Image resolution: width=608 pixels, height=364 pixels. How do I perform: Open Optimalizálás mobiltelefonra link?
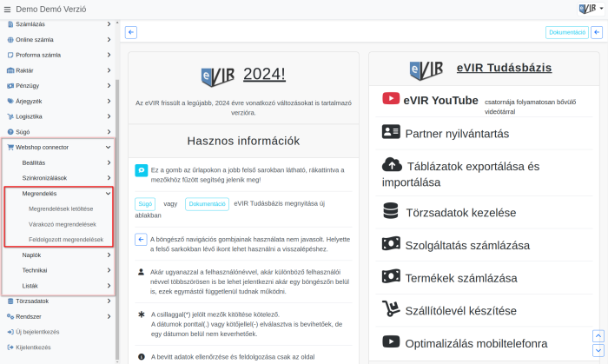point(476,343)
